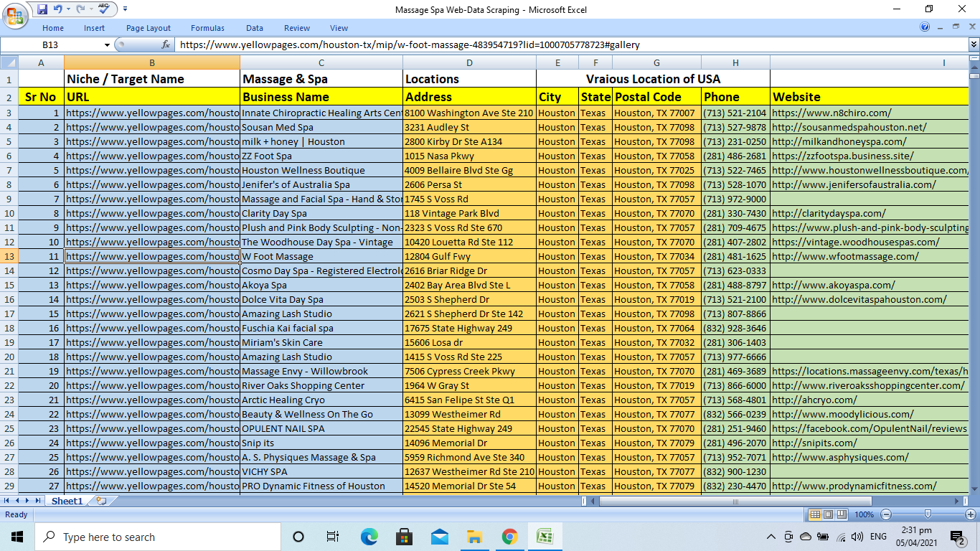This screenshot has height=551, width=980.
Task: Select row 13 header
Action: coord(9,256)
